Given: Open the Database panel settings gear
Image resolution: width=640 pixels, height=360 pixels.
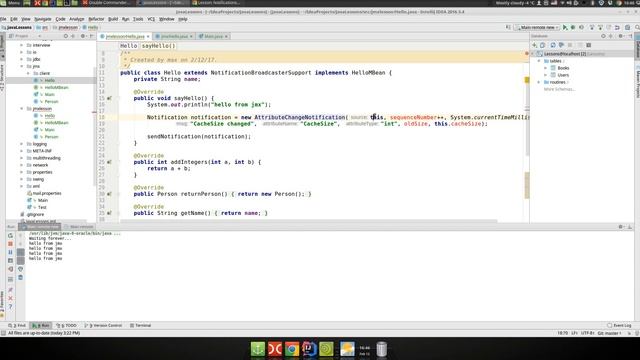Looking at the screenshot, I should coord(620,36).
